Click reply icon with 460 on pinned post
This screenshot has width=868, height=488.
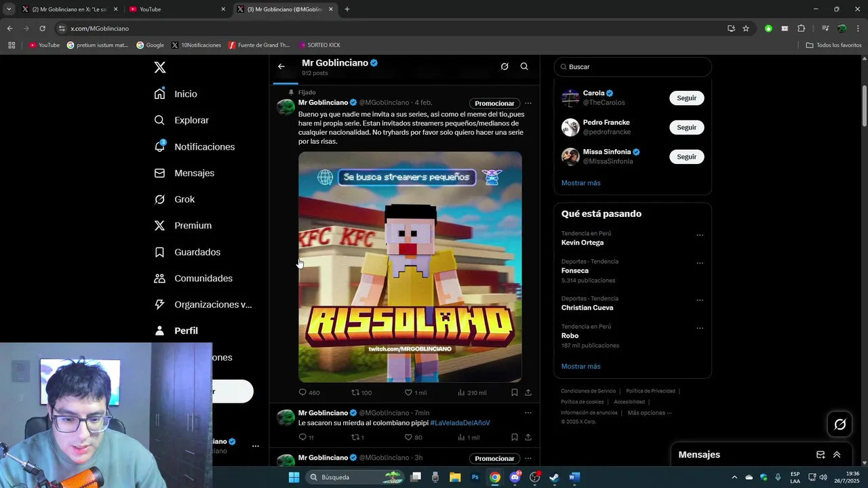tap(309, 392)
